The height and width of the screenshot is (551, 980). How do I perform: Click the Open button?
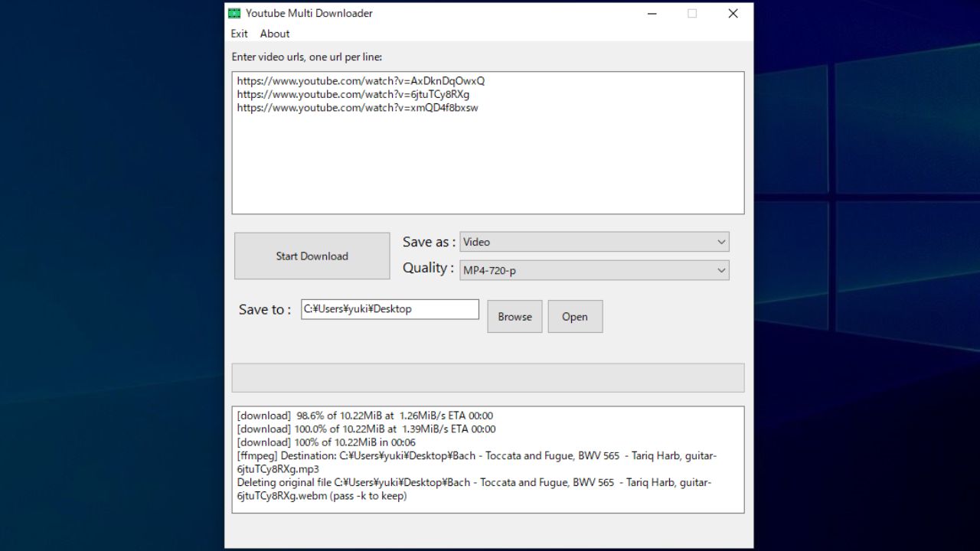tap(575, 316)
